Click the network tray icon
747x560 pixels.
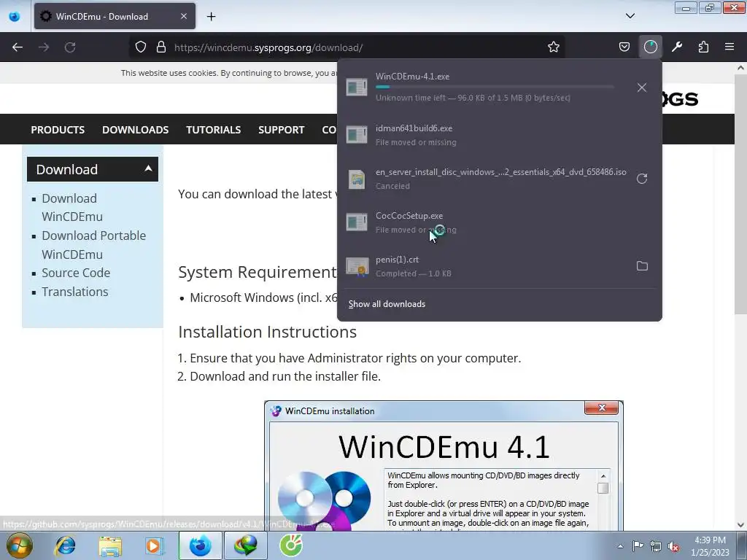click(656, 546)
